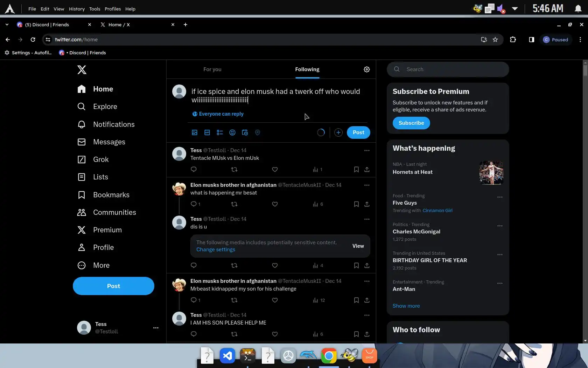
Task: Open Bookmarks from the sidebar
Action: (x=104, y=195)
